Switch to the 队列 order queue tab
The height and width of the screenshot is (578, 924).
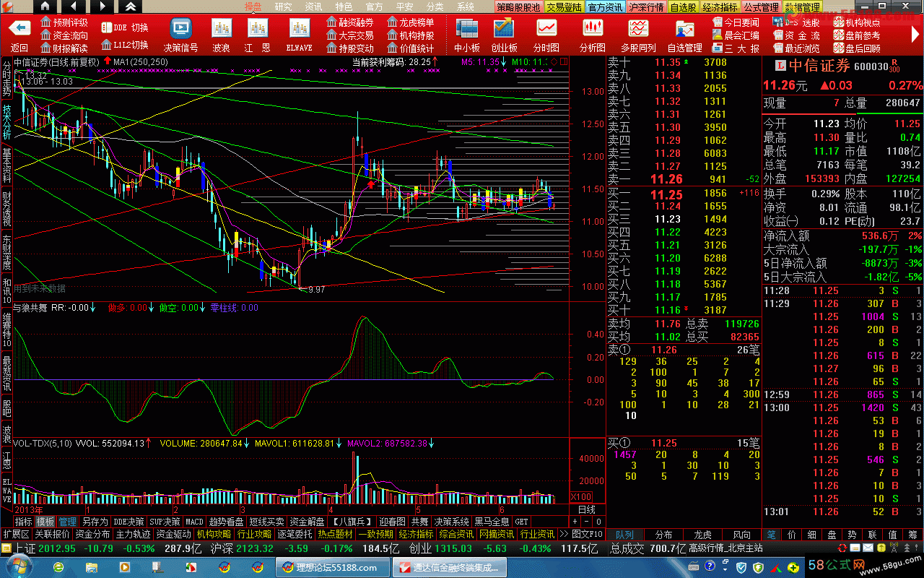[624, 535]
